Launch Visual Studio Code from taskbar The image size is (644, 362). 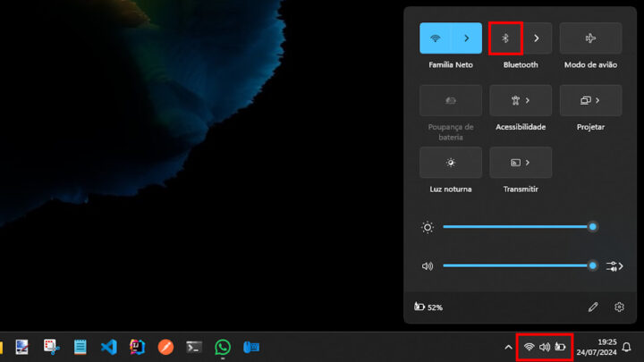click(x=109, y=347)
